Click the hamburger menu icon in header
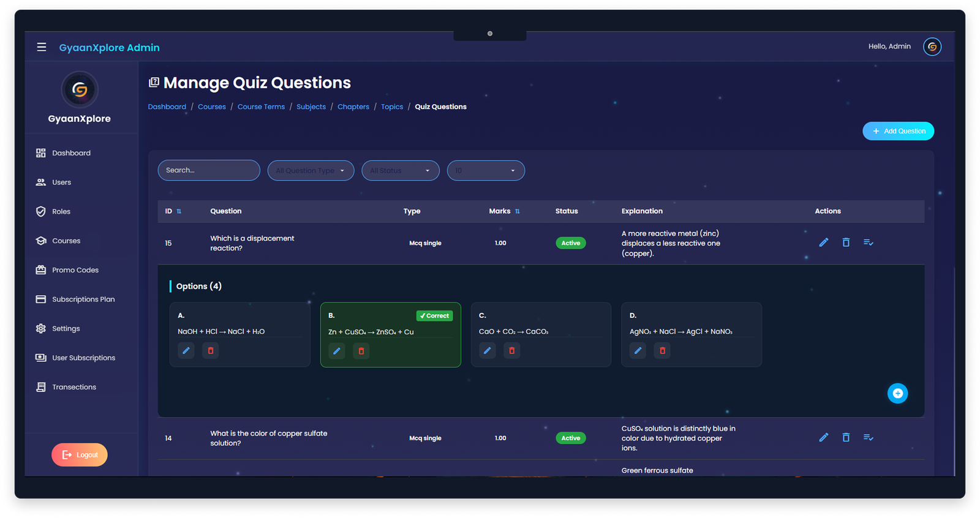The height and width of the screenshot is (518, 980). click(42, 47)
